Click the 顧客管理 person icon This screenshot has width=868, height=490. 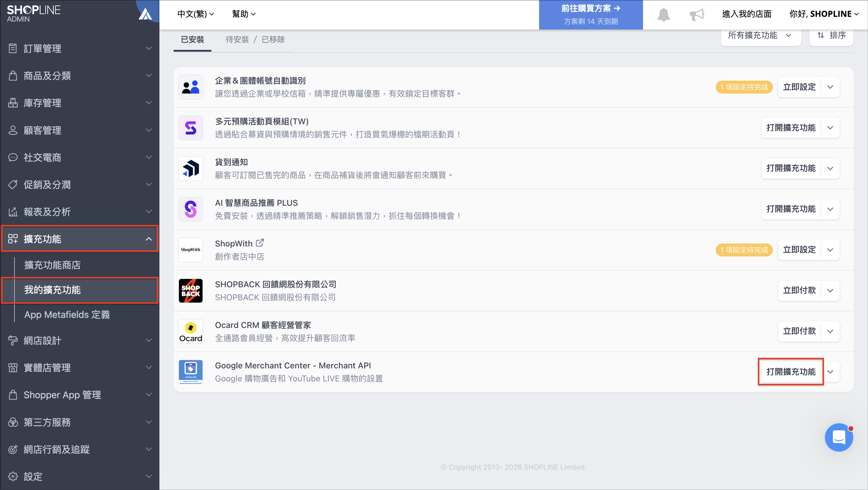point(13,130)
